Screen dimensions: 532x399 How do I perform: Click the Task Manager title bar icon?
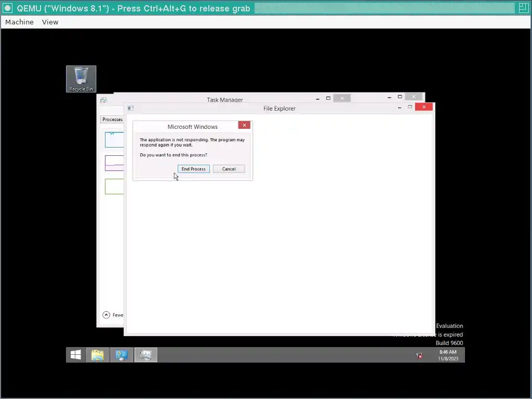(103, 100)
